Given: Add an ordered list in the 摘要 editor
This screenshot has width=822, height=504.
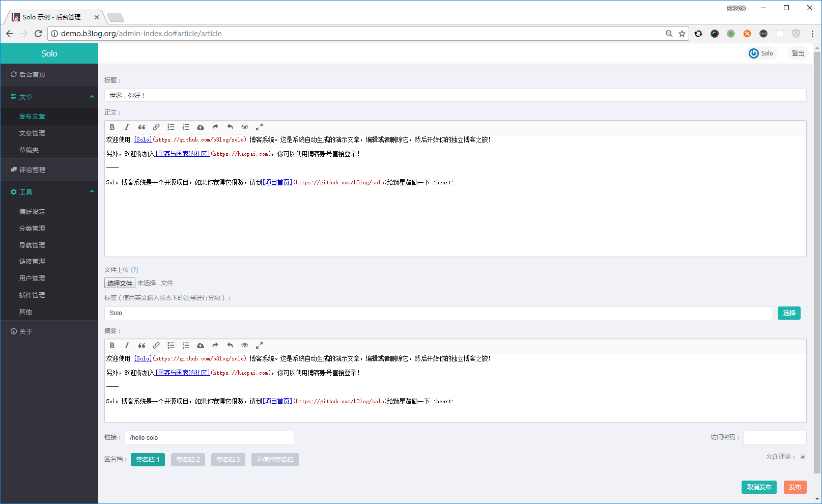Looking at the screenshot, I should tap(186, 346).
